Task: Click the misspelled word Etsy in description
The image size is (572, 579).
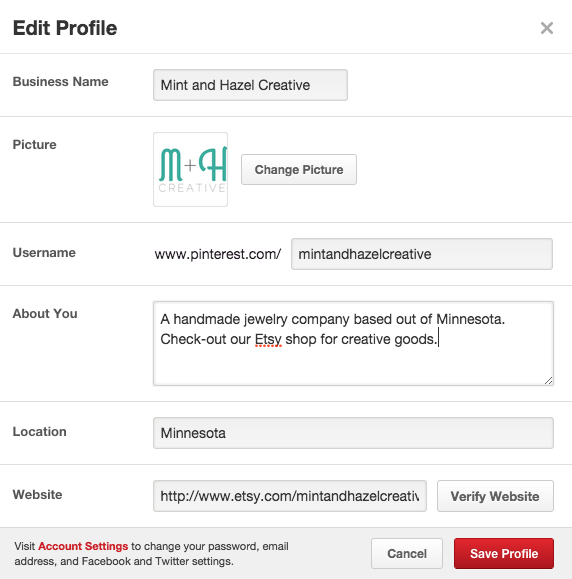Action: point(268,339)
